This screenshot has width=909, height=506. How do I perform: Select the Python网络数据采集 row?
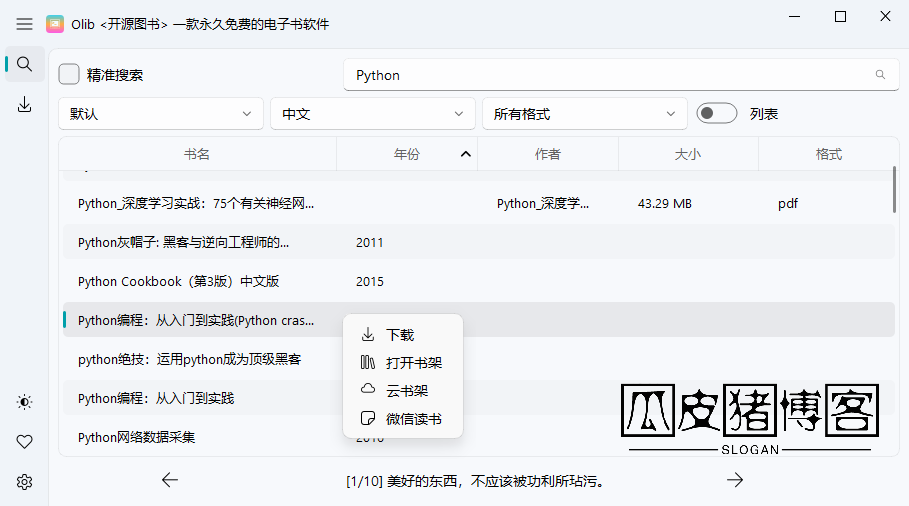point(478,437)
